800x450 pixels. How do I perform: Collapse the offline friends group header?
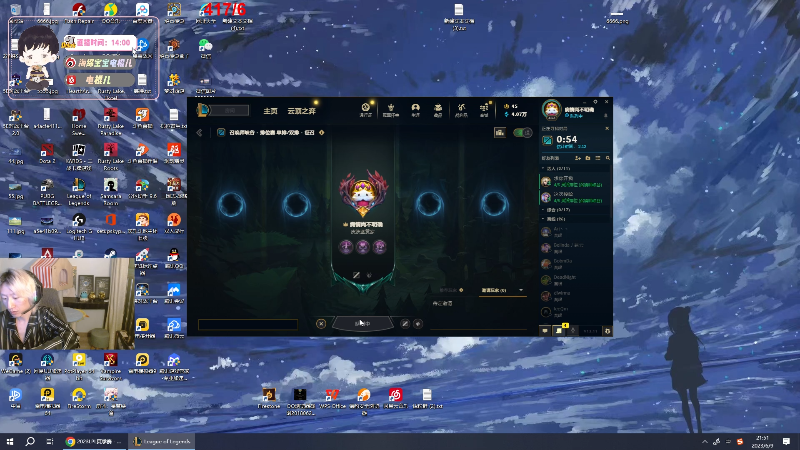[x=576, y=219]
